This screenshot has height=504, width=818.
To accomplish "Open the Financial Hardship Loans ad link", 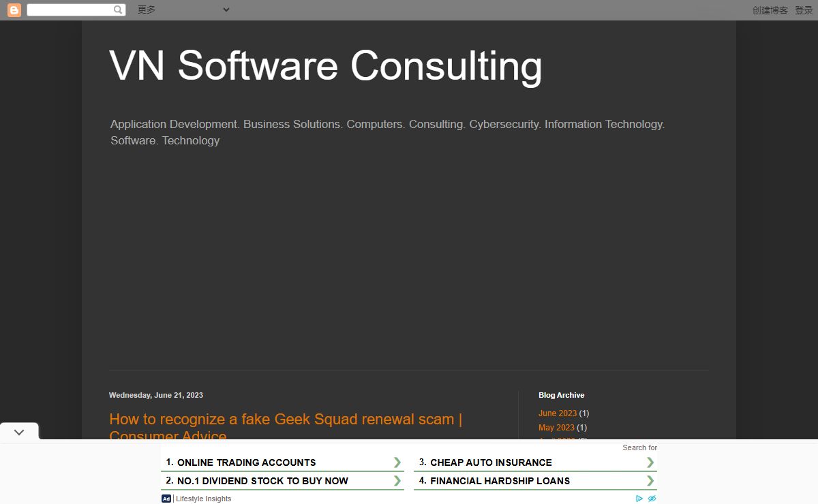I will 500,481.
